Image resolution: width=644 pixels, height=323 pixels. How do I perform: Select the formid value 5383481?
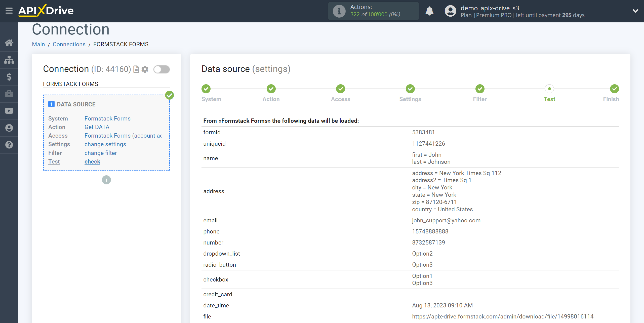point(423,132)
